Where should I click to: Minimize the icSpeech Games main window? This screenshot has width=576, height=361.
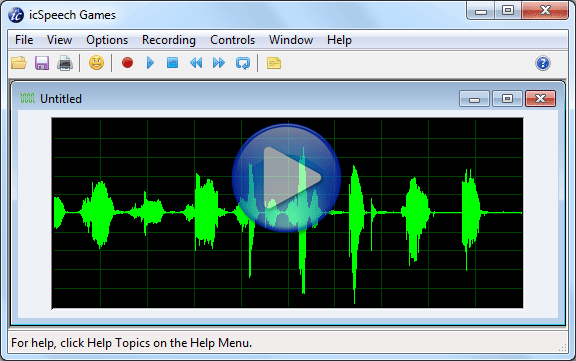(481, 11)
